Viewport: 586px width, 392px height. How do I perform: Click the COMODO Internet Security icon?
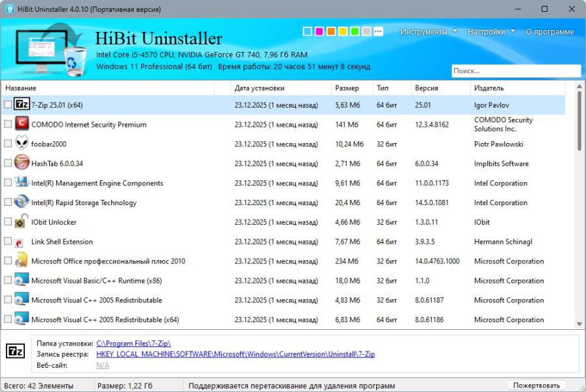pyautogui.click(x=22, y=124)
